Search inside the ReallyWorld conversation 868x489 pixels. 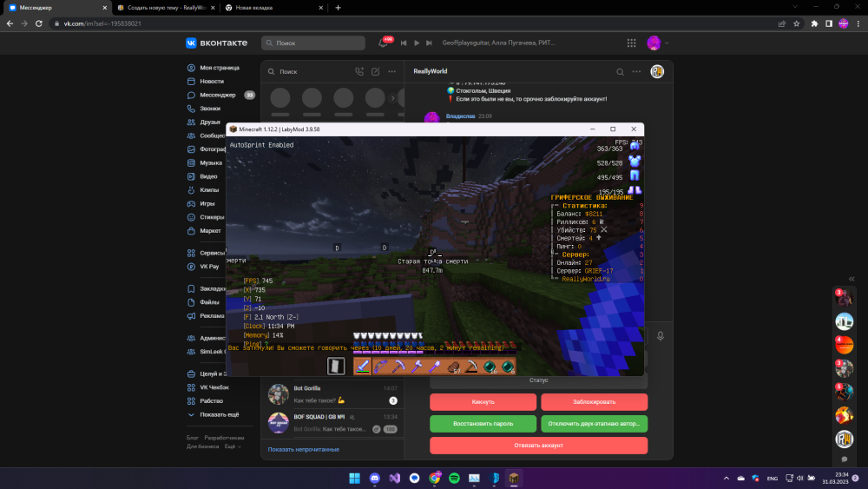620,71
